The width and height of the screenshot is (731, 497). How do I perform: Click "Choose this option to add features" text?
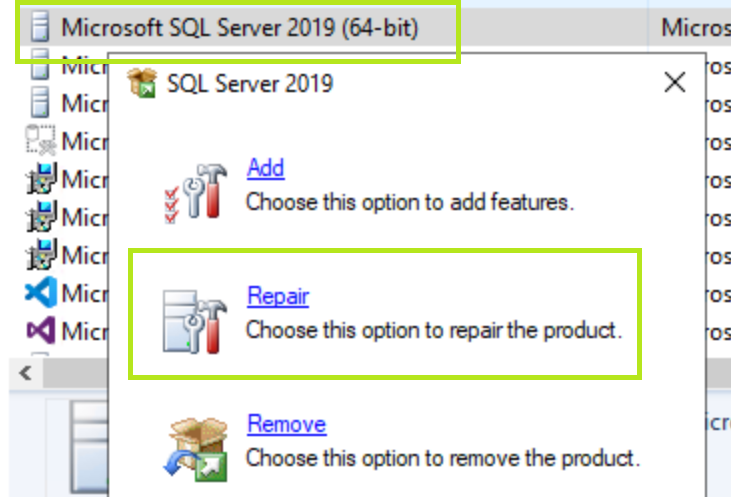point(410,201)
